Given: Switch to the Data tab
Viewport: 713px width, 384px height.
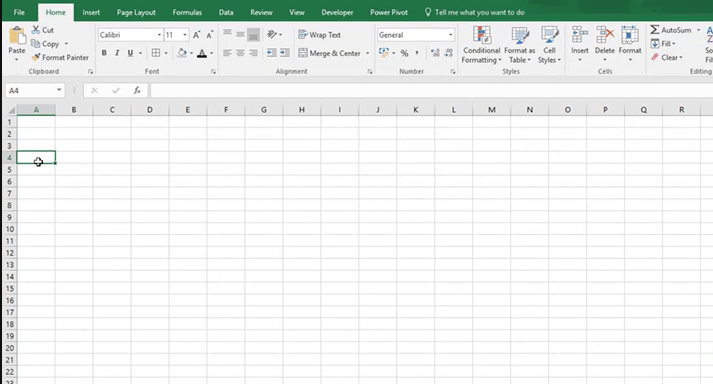Looking at the screenshot, I should 226,12.
